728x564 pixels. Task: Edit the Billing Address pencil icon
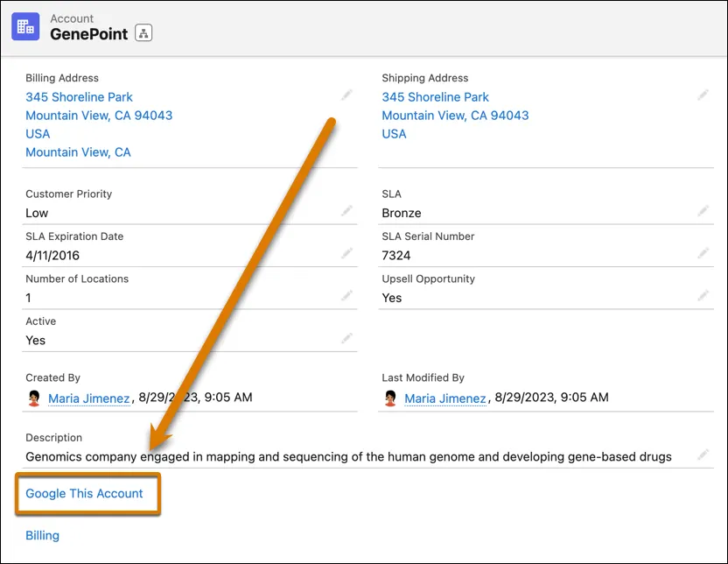pos(347,95)
